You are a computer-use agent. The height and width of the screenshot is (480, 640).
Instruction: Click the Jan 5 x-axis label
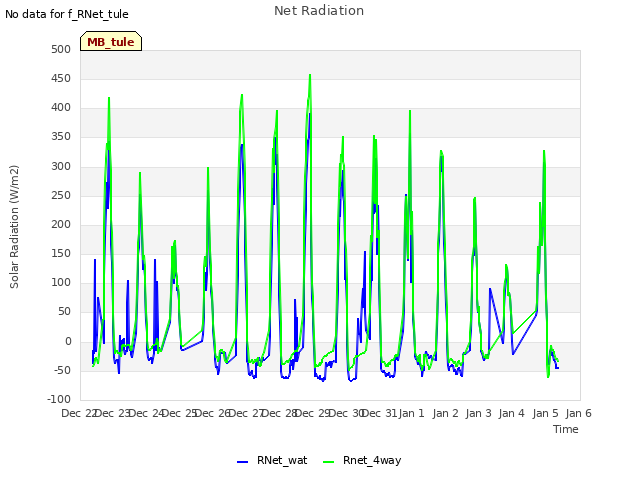[545, 413]
